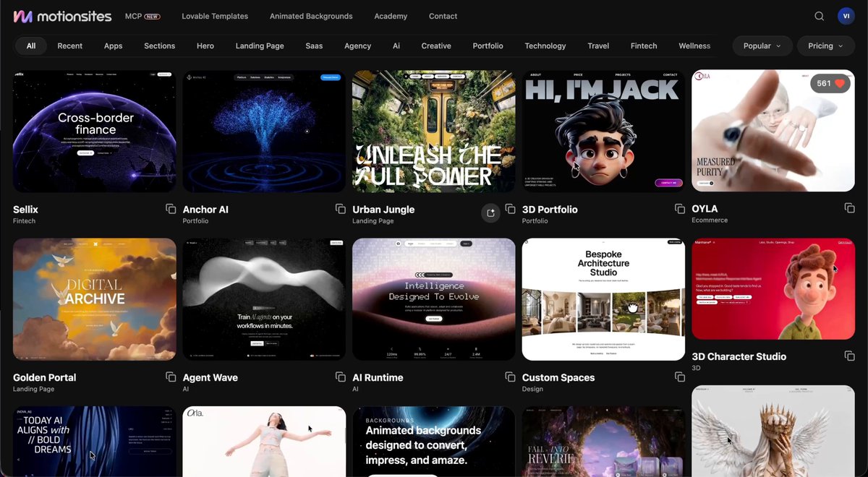Select the Ai filter tab
The image size is (868, 477).
pos(396,46)
